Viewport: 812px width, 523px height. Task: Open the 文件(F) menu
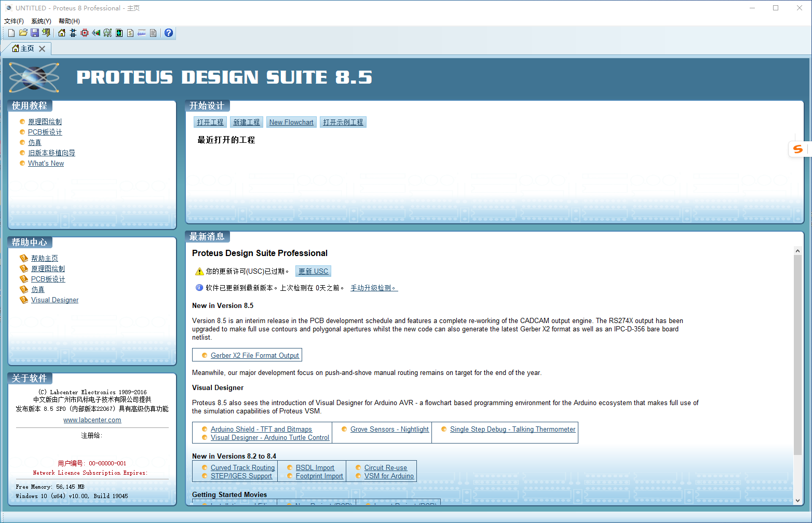pos(14,21)
